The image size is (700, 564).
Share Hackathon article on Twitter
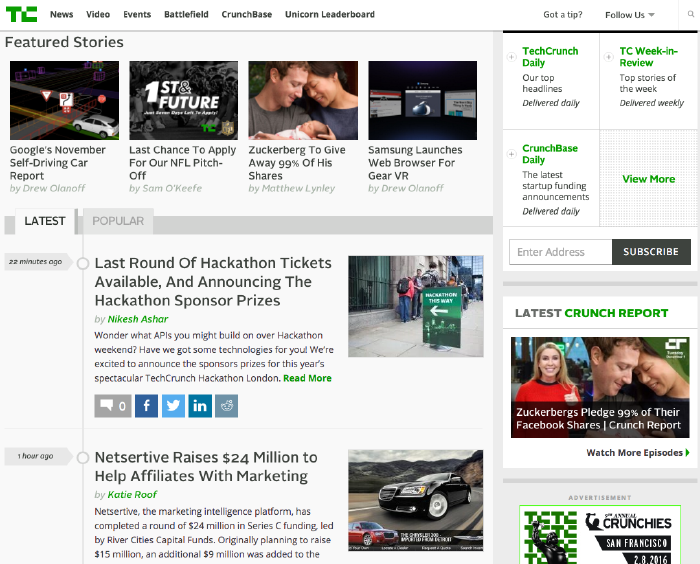[173, 406]
